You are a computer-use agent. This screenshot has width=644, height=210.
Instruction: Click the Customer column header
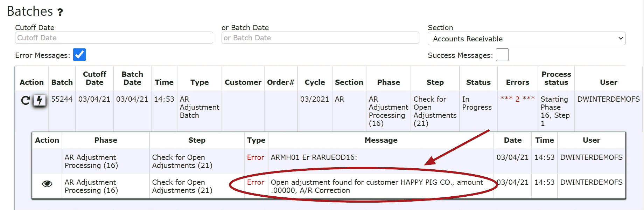[x=243, y=82]
